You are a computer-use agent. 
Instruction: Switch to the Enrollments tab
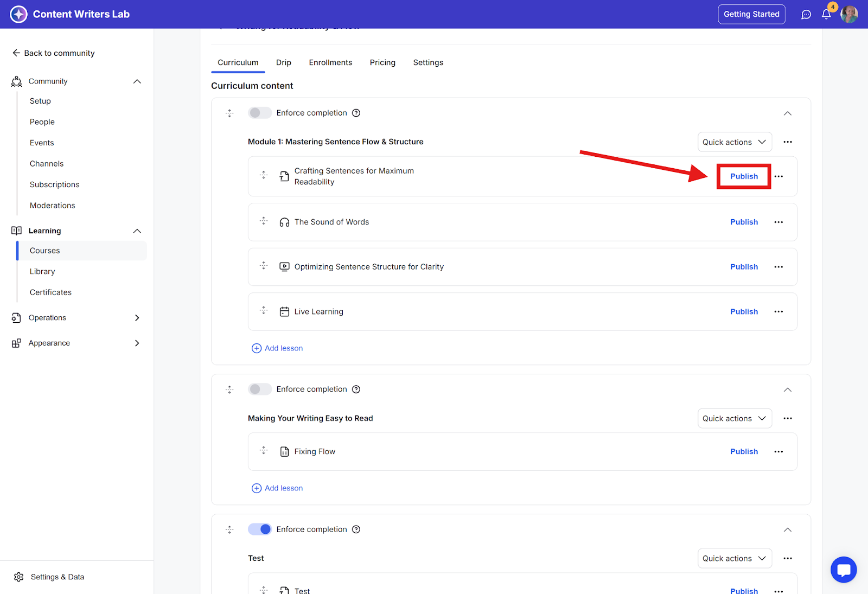330,62
